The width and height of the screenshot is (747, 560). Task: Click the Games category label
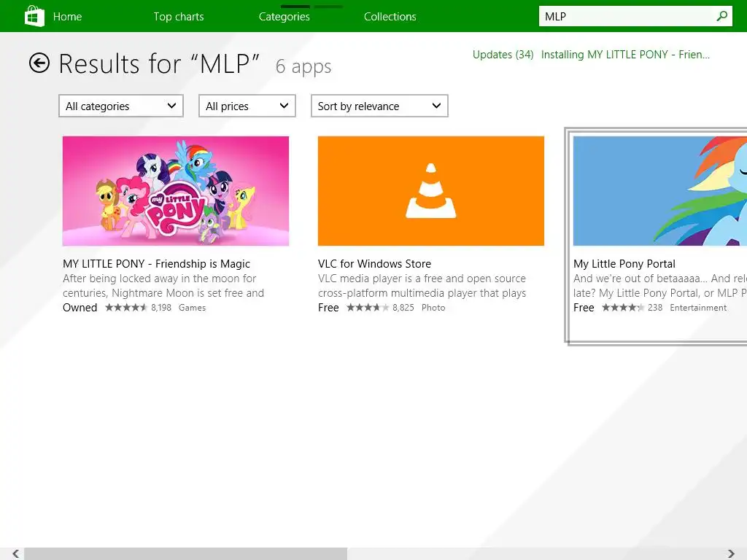[x=192, y=308]
